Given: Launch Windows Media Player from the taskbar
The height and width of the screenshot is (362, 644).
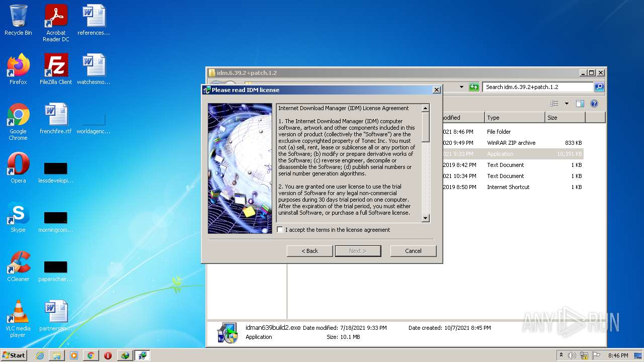Looking at the screenshot, I should coord(74,355).
